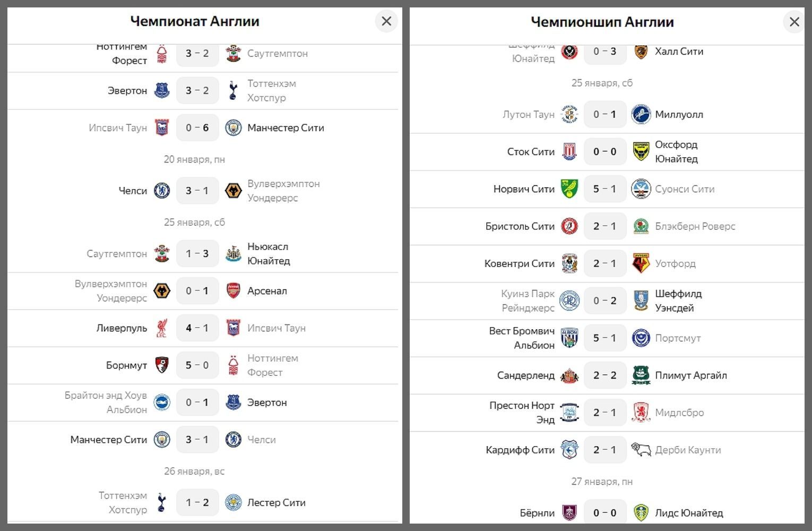
Task: Click the Millwall crest beside Миллуолл
Action: tap(641, 114)
